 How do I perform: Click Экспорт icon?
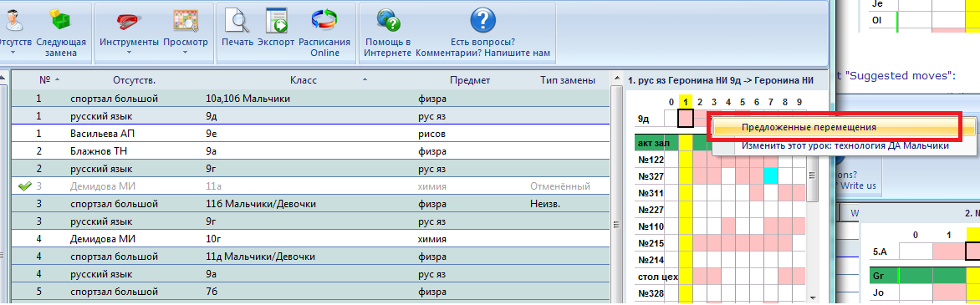click(276, 21)
